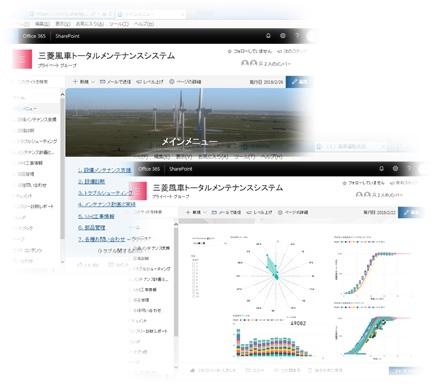
Task: Click the blue pencil edit button above the dashboard charts
Action: pyautogui.click(x=411, y=212)
